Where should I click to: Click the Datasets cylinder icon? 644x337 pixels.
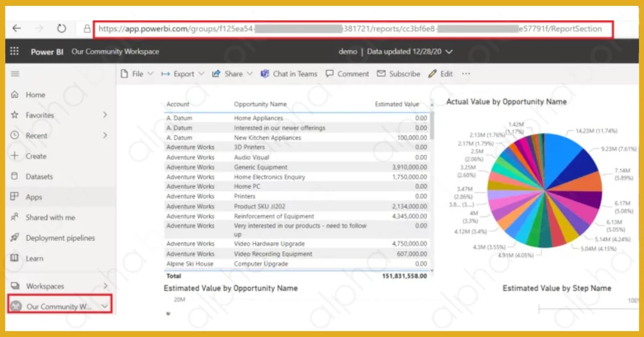point(14,177)
